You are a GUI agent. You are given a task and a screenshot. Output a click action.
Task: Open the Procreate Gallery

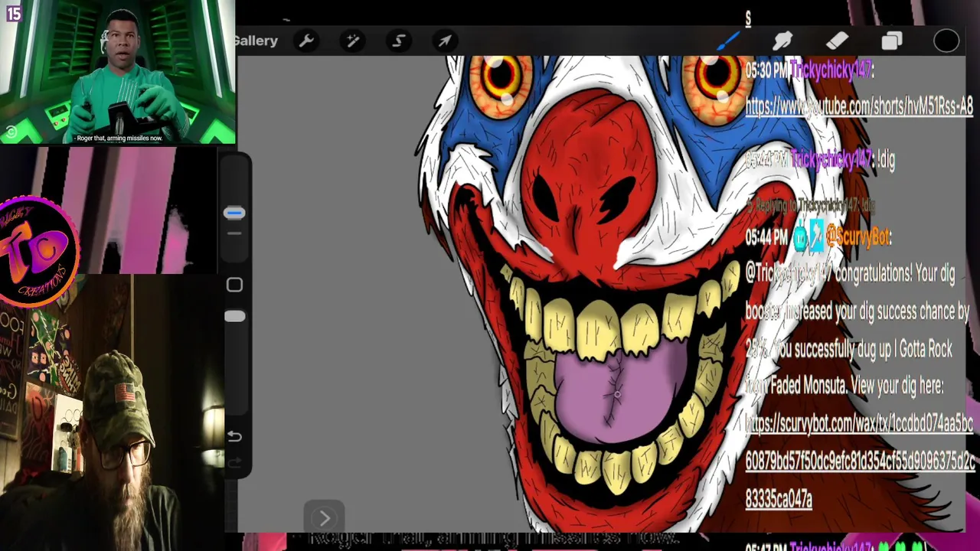(256, 41)
